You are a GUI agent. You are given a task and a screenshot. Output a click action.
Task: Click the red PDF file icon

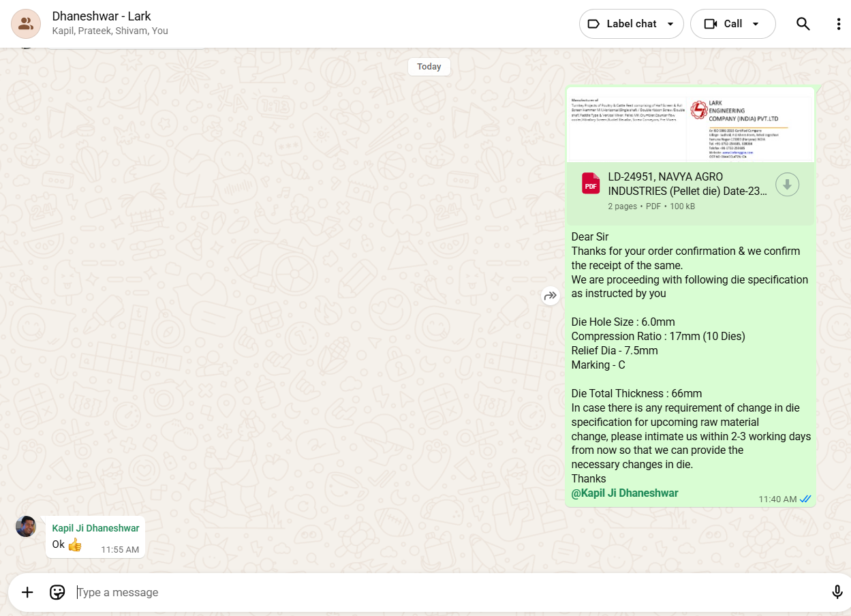[590, 184]
